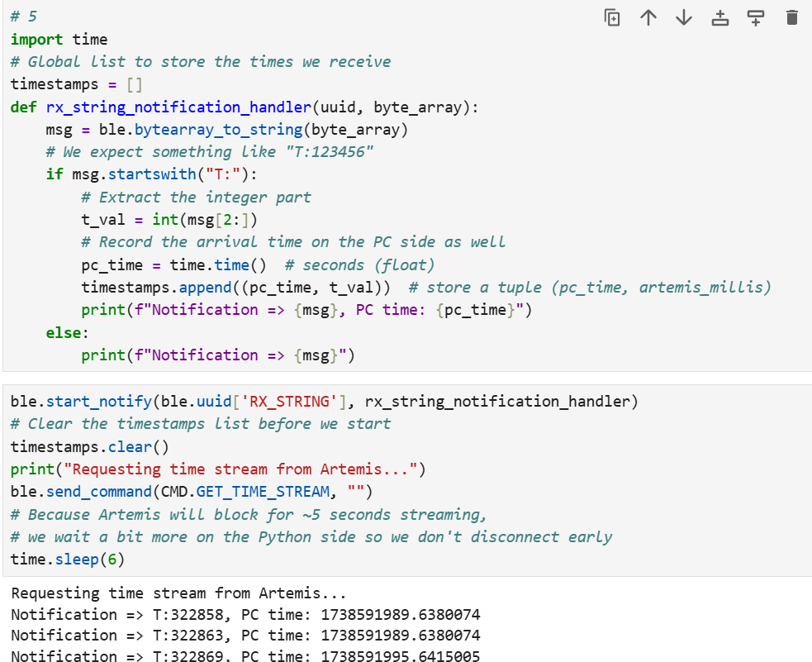Screen dimensions: 812x662
Task: Click output 'Requesting time stream from Artemis...'
Action: [x=178, y=593]
